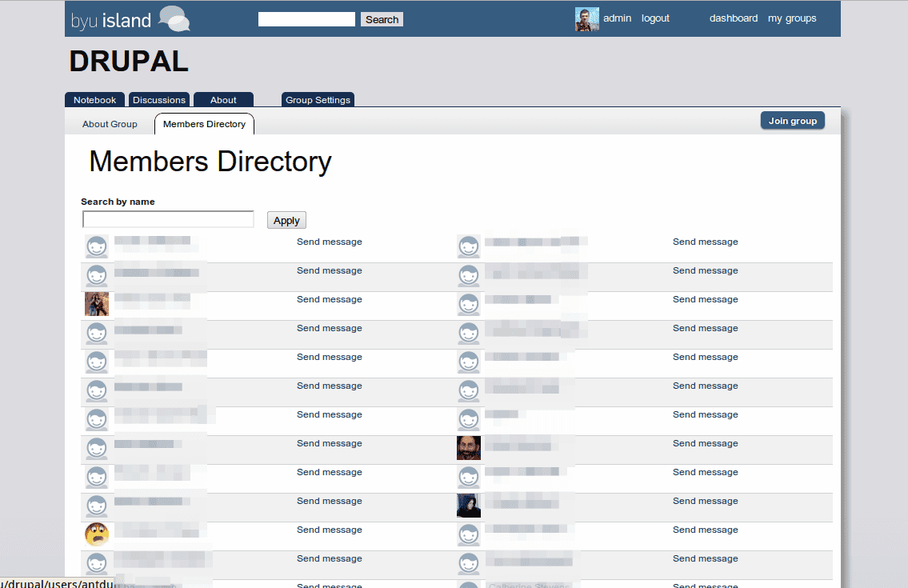Click the topmost default avatar in right column

pos(469,246)
